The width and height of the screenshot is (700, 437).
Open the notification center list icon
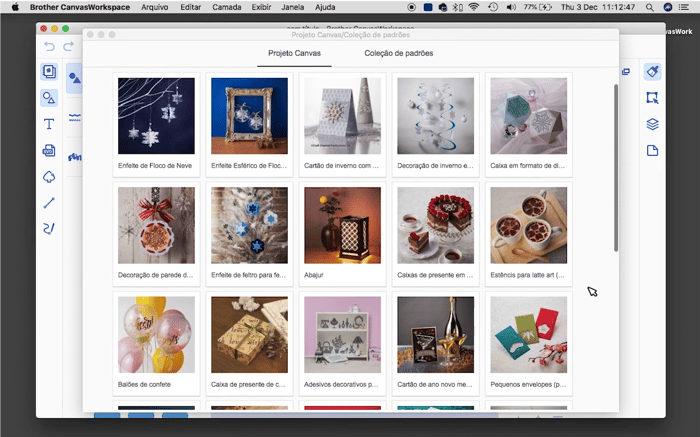pyautogui.click(x=683, y=7)
